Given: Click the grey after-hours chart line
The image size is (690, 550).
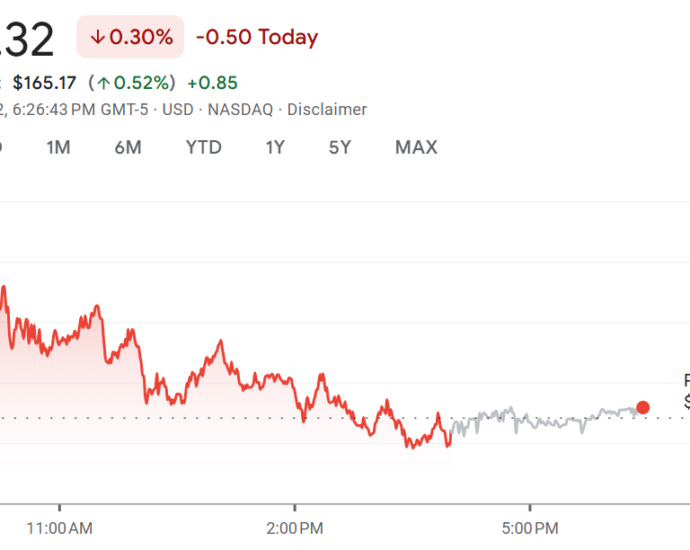Looking at the screenshot, I should point(540,420).
